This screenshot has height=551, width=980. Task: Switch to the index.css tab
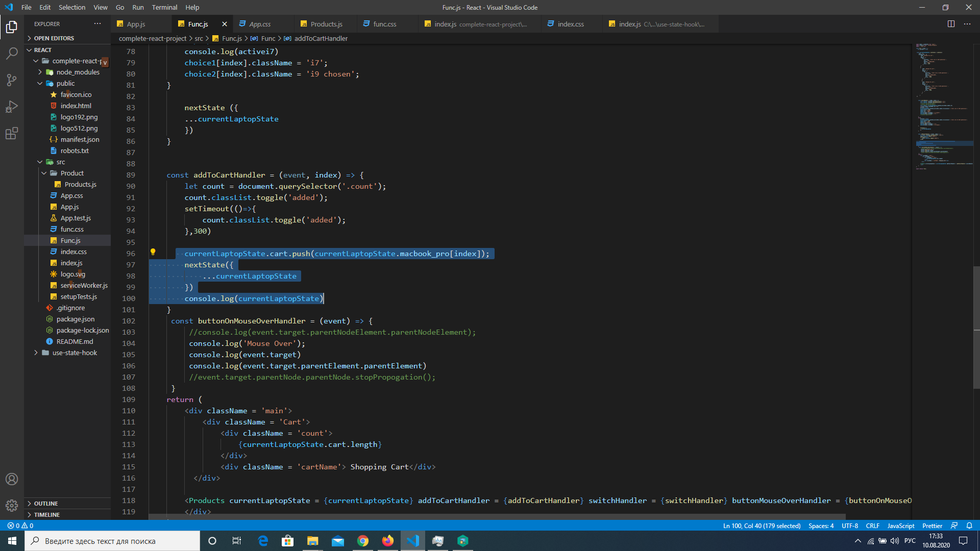pos(571,24)
